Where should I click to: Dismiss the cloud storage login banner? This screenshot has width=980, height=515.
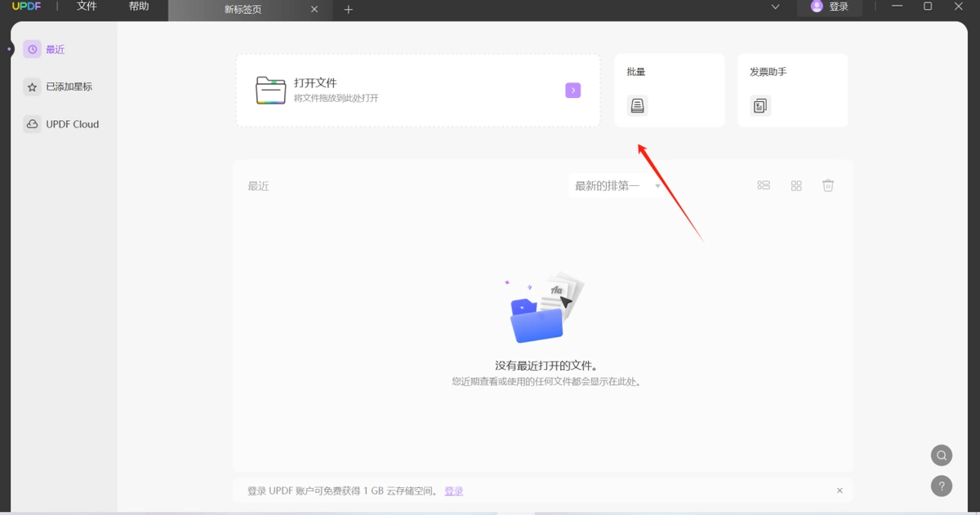840,491
